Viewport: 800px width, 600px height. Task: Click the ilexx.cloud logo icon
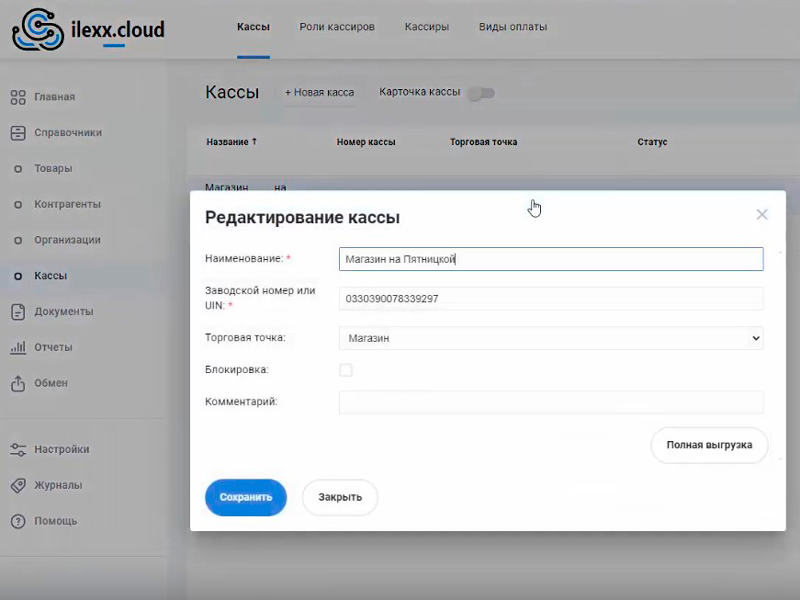coord(37,30)
